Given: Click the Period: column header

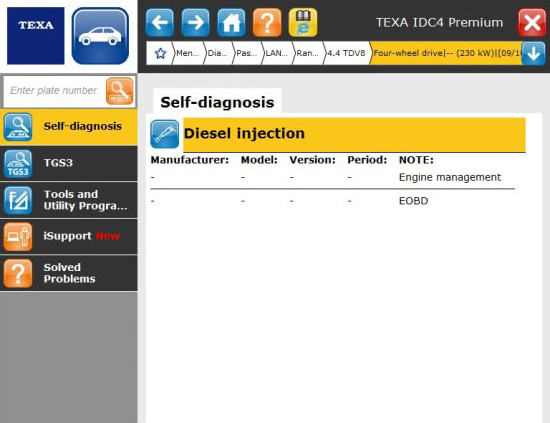Looking at the screenshot, I should (x=367, y=160).
